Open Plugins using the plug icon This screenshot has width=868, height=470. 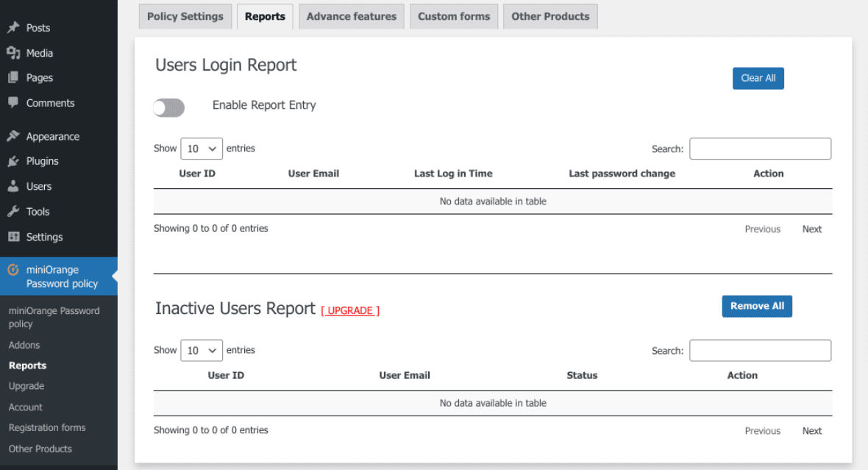(13, 160)
